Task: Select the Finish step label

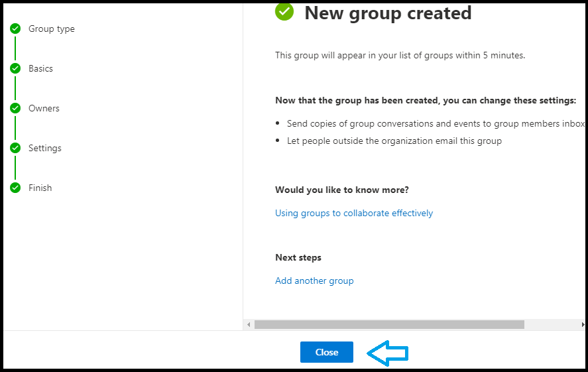Action: click(40, 188)
